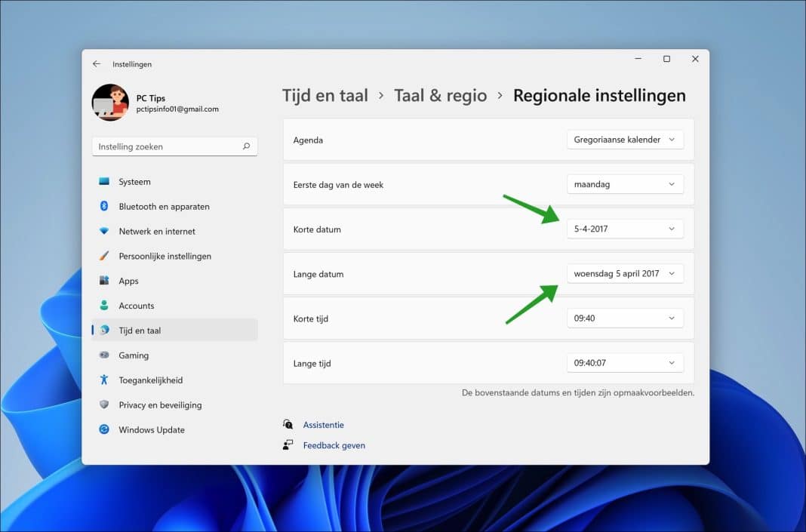Navigate to Taal & regio breadcrumb

tap(441, 95)
